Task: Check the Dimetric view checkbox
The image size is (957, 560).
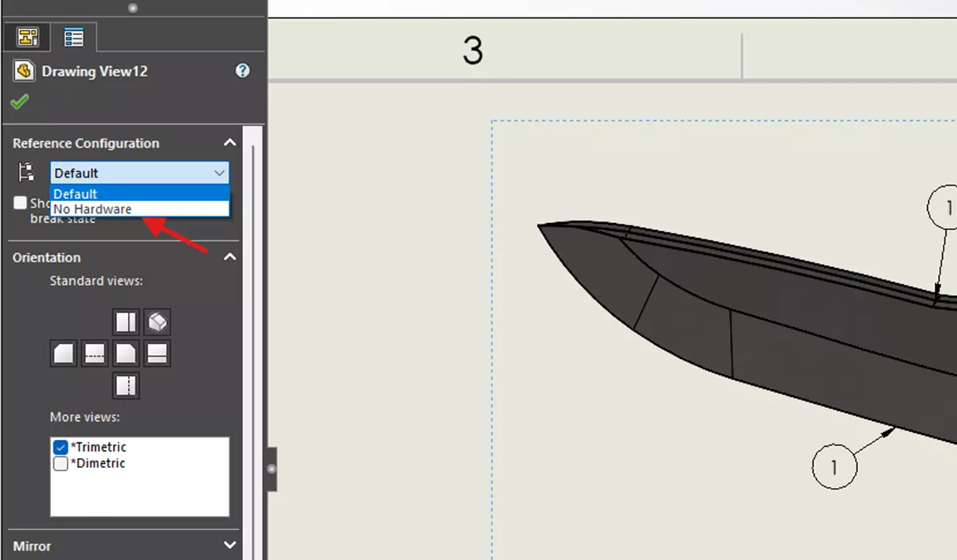Action: pos(60,463)
